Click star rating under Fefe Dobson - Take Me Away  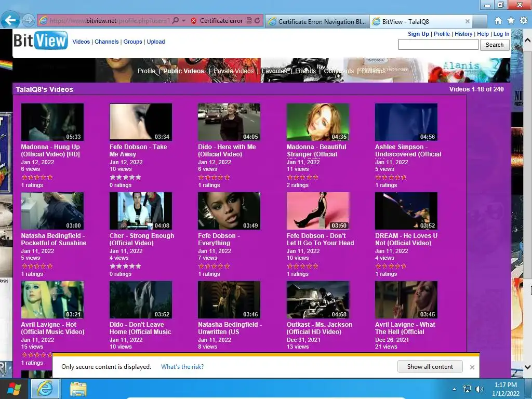coord(125,178)
